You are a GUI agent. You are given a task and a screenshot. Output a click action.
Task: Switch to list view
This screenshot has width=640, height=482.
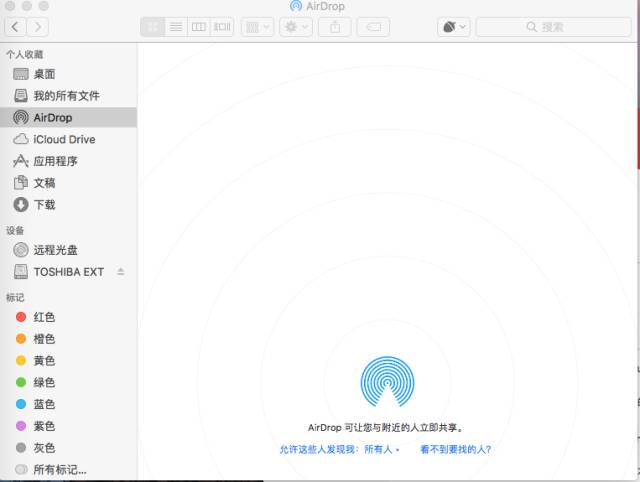pos(176,27)
